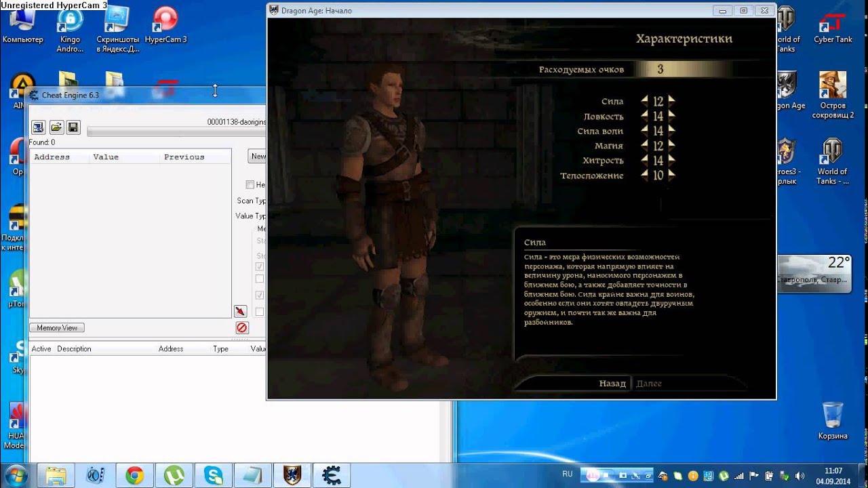Click the Found: 0 label
The image size is (868, 488).
(x=42, y=142)
